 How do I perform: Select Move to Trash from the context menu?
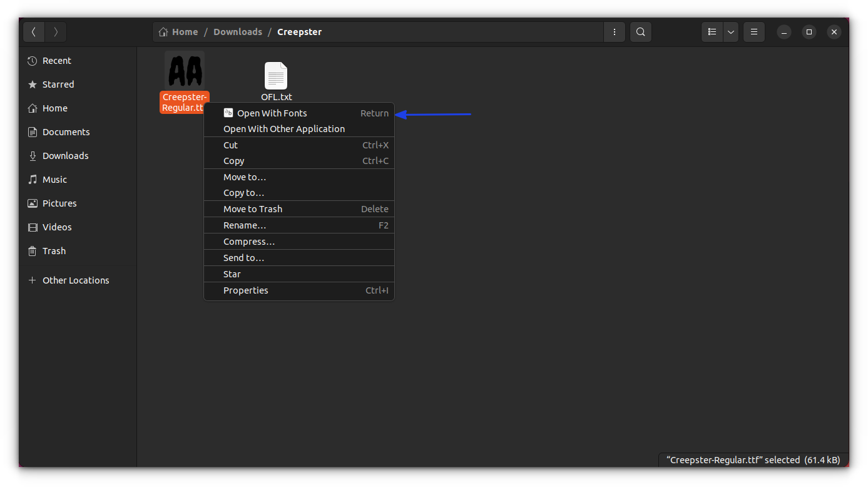[x=253, y=208]
